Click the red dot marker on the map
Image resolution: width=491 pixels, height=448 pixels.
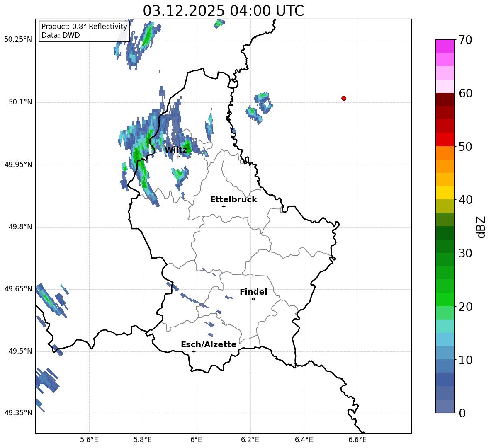343,98
